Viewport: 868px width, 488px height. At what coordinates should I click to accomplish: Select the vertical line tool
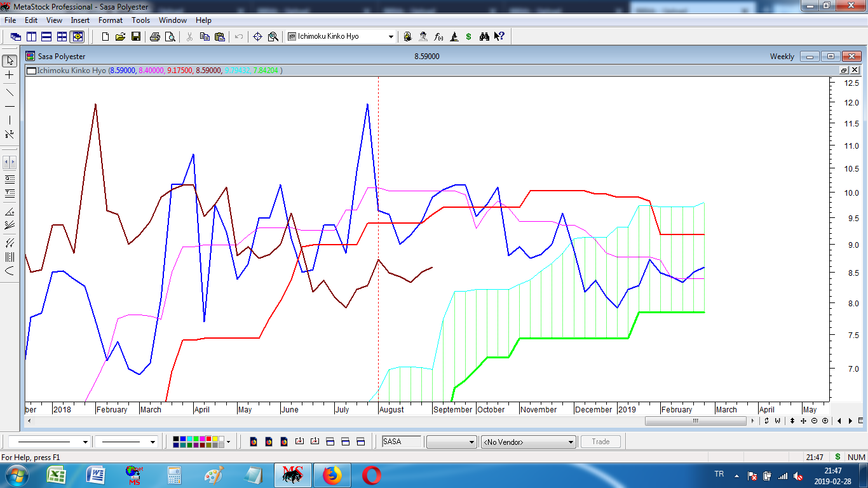(x=10, y=120)
